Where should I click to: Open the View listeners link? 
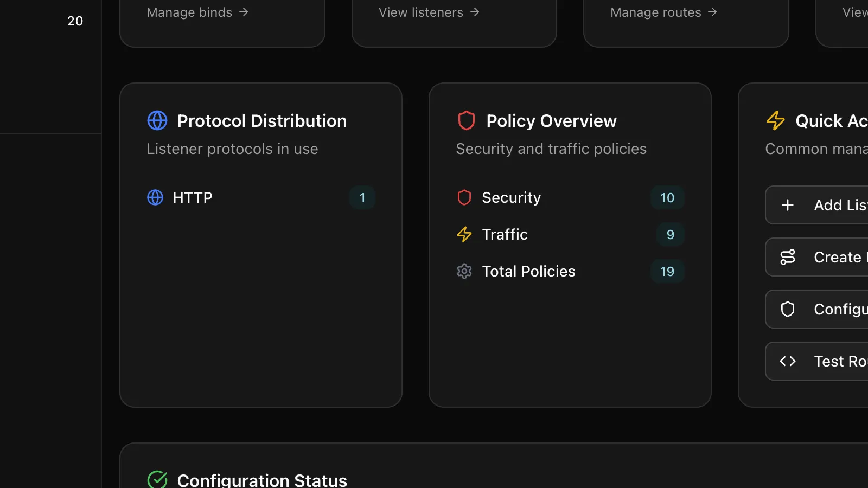coord(429,12)
